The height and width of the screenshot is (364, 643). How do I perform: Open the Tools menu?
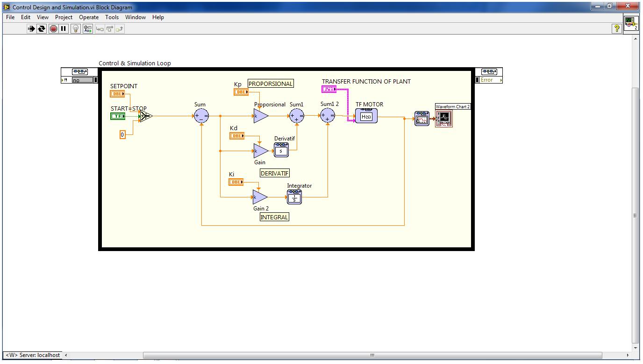pos(112,17)
